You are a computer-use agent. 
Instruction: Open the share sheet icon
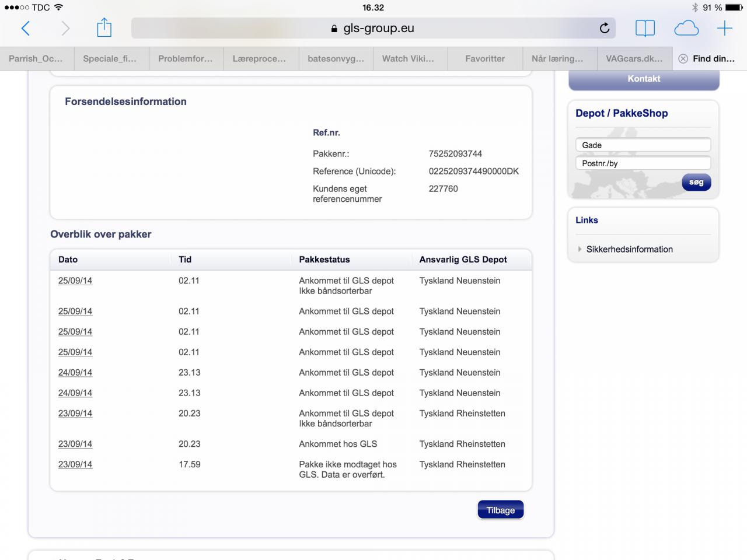(104, 27)
